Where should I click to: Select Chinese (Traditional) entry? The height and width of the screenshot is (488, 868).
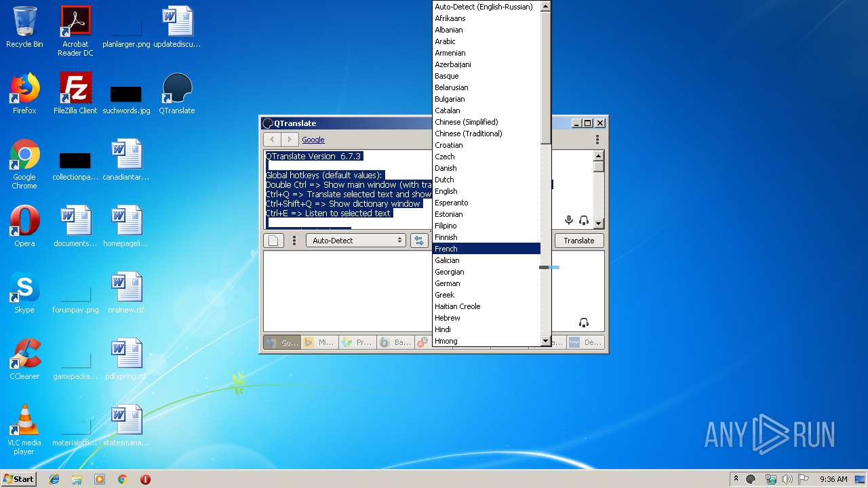(486, 134)
